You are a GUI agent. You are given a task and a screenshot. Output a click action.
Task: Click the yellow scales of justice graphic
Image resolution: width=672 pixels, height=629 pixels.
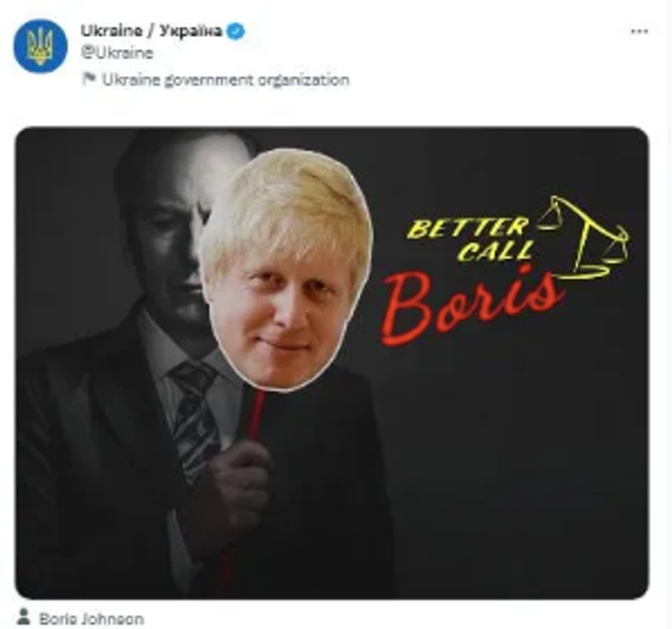584,238
